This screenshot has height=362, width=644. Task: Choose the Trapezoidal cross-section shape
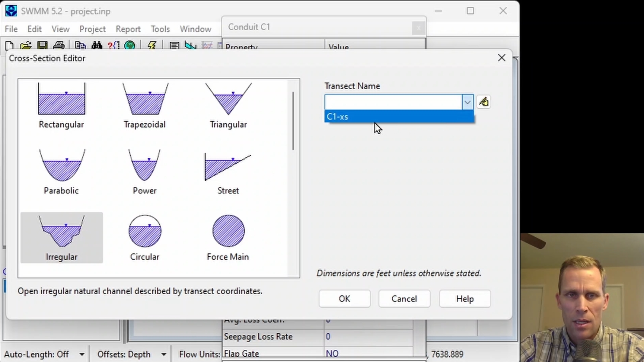click(x=145, y=105)
